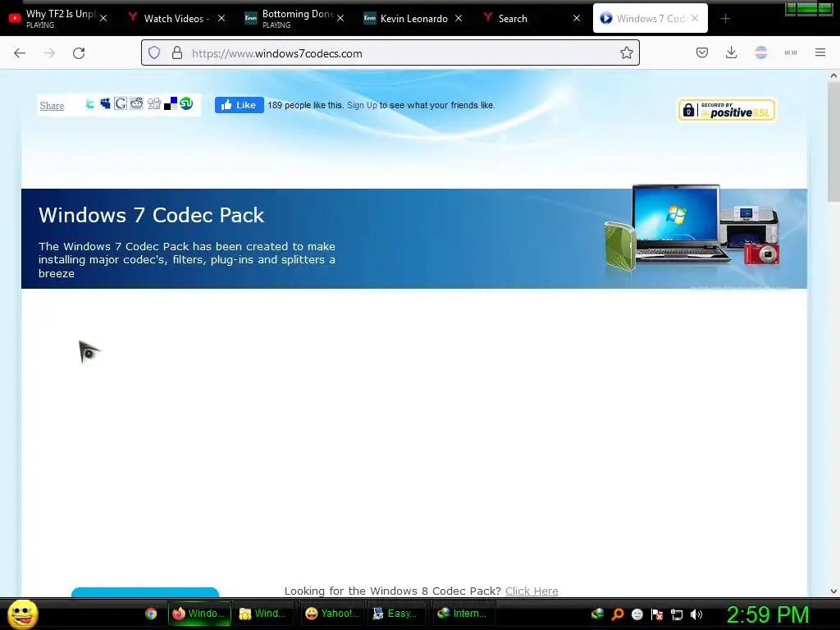Open the Downloads panel
This screenshot has height=630, width=840.
(731, 52)
